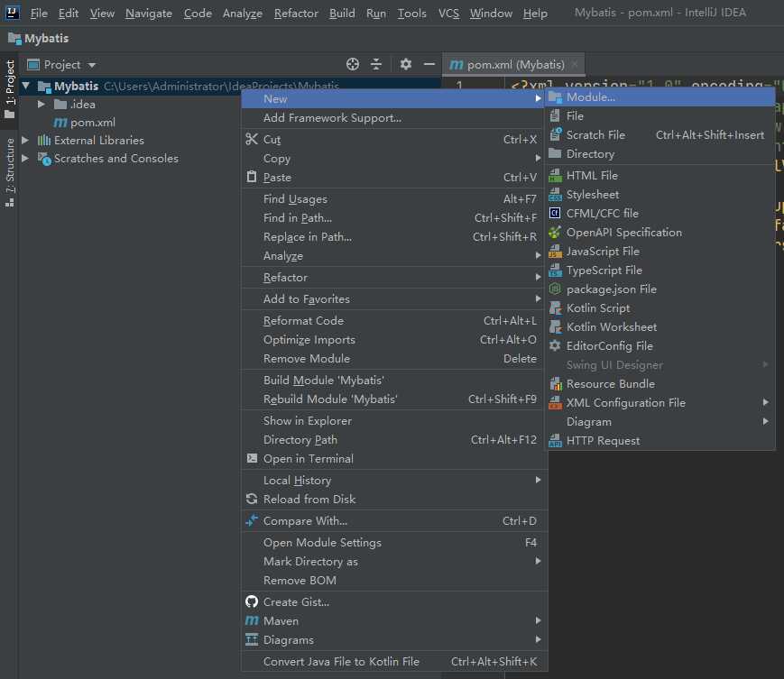This screenshot has height=679, width=784.
Task: Open the Diagram submenu in New menu
Action: pyautogui.click(x=660, y=421)
